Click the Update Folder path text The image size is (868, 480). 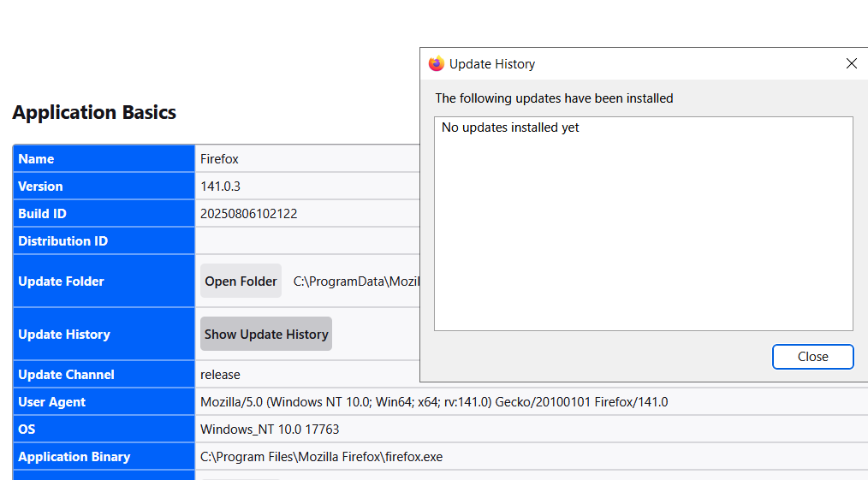[356, 281]
